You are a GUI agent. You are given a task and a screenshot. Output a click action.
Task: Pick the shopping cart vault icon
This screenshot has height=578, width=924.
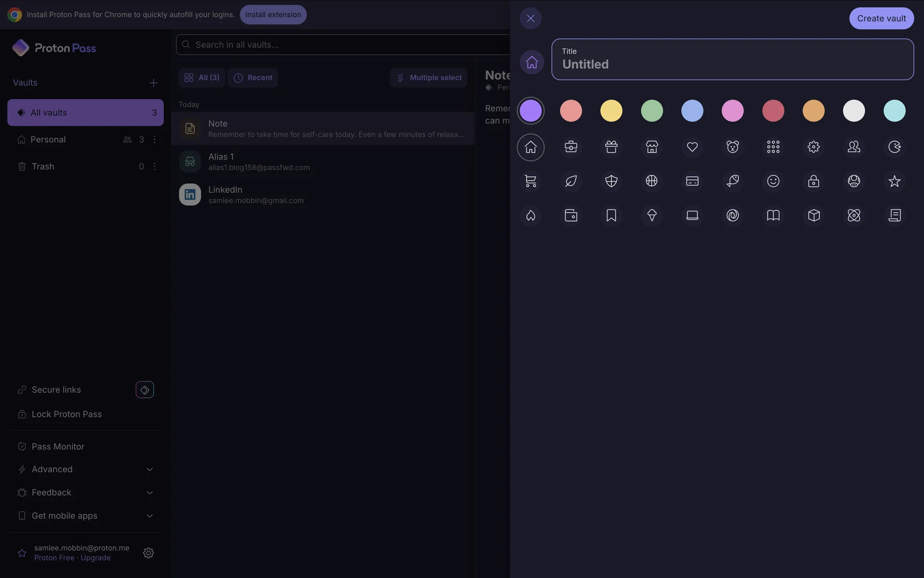530,181
